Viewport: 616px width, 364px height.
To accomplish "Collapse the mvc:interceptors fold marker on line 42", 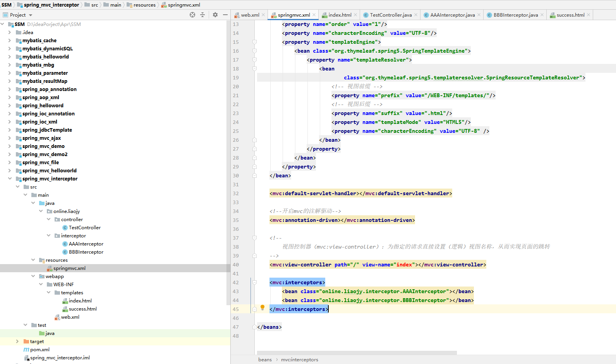I will click(254, 282).
